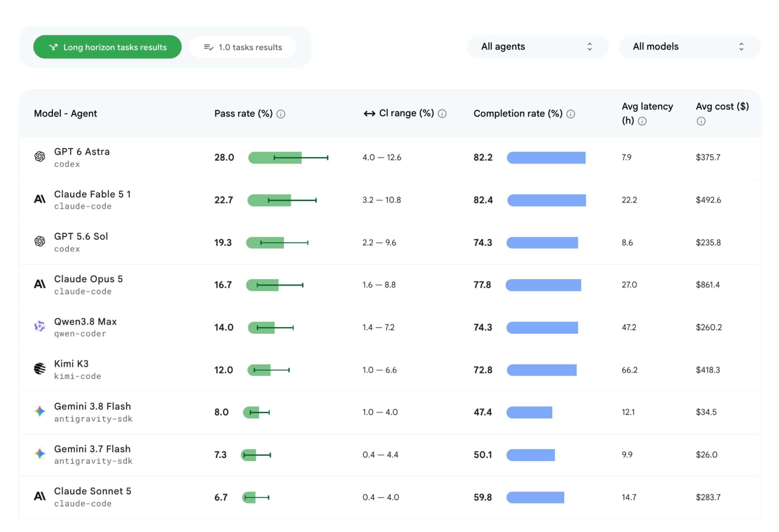The height and width of the screenshot is (532, 779).
Task: Click the 77.8 completion rate value
Action: pyautogui.click(x=482, y=285)
